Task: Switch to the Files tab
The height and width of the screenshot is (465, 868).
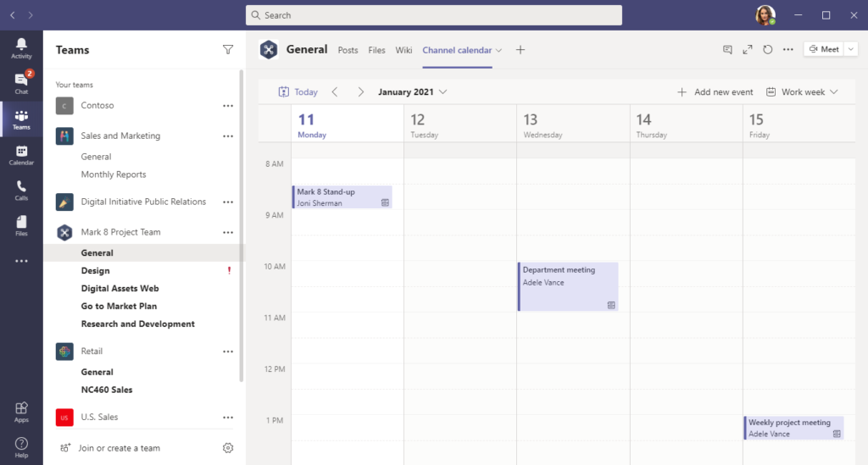Action: [376, 50]
